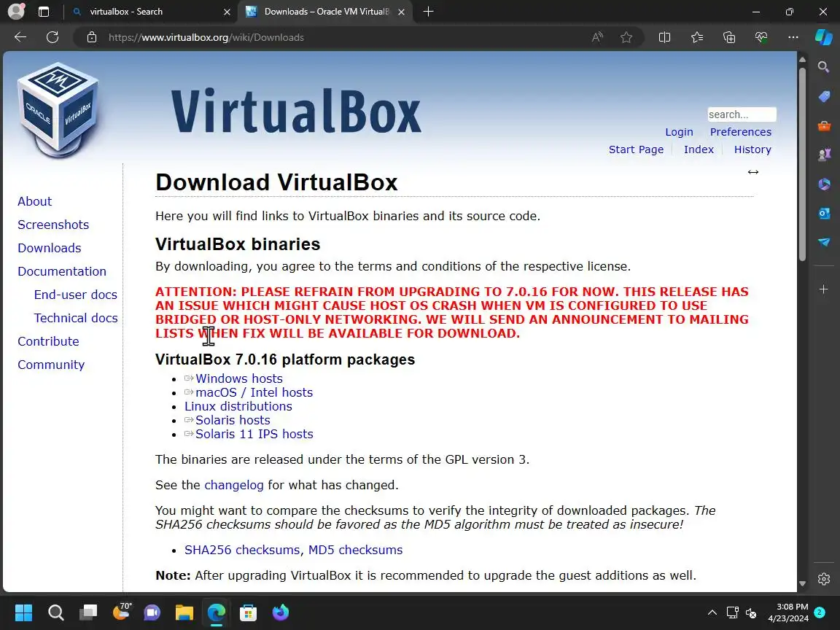Open the notification bell with 2 badge
The height and width of the screenshot is (630, 840).
pos(819,612)
